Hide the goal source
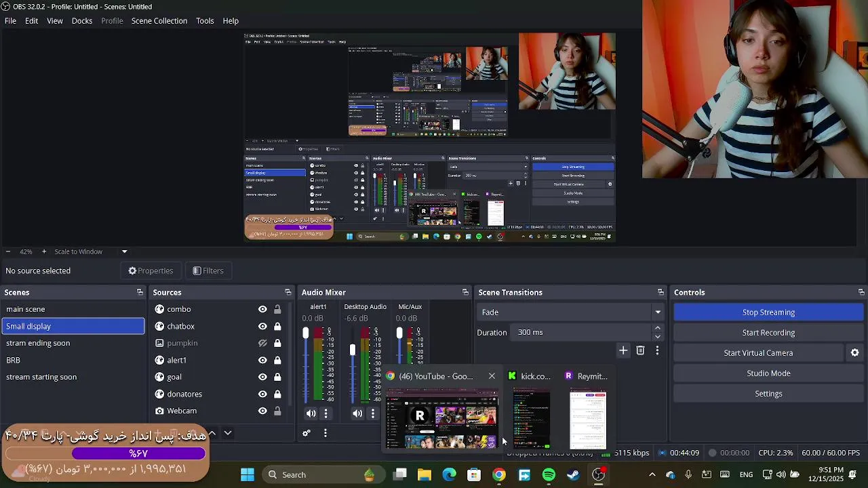The width and height of the screenshot is (868, 488). [262, 377]
